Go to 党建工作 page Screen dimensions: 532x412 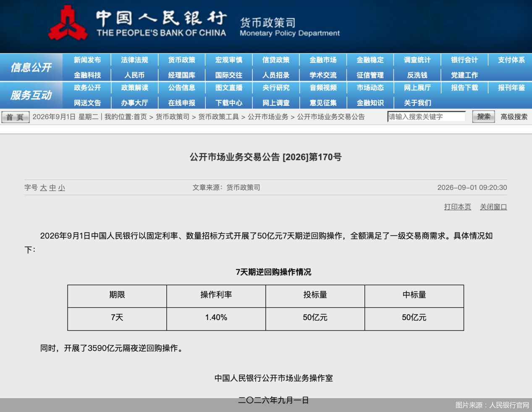click(464, 75)
